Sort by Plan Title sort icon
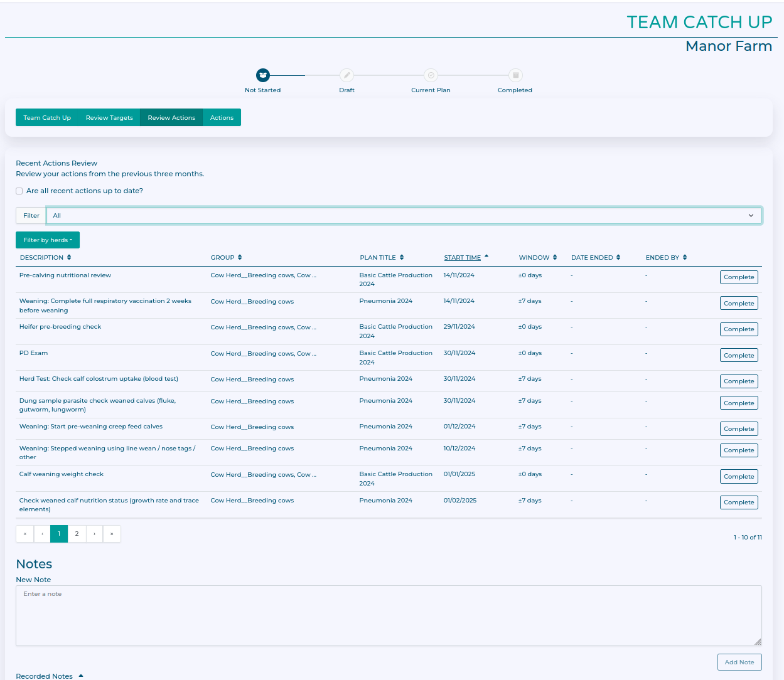Image resolution: width=784 pixels, height=680 pixels. (402, 257)
